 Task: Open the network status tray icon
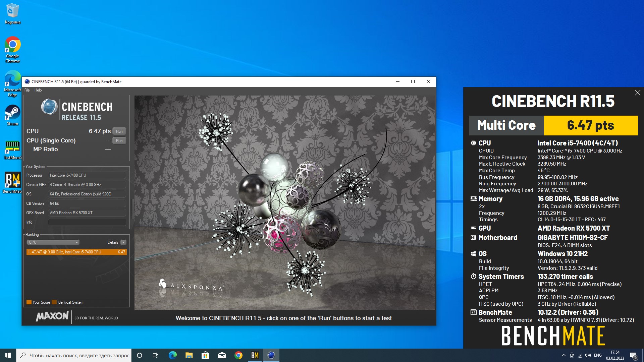tap(580, 355)
